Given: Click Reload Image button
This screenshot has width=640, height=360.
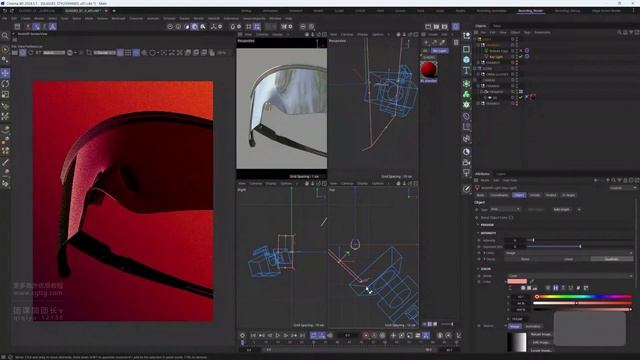Looking at the screenshot, I should [541, 334].
